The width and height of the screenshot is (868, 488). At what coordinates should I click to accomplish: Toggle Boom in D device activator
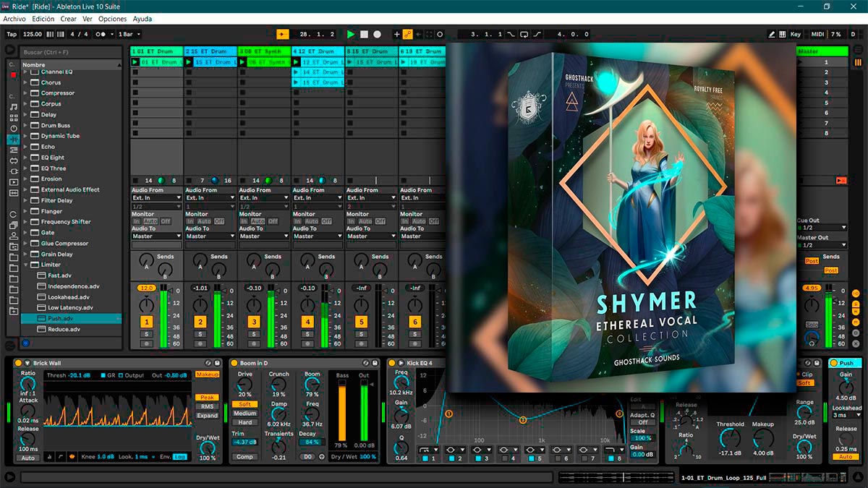click(x=234, y=363)
